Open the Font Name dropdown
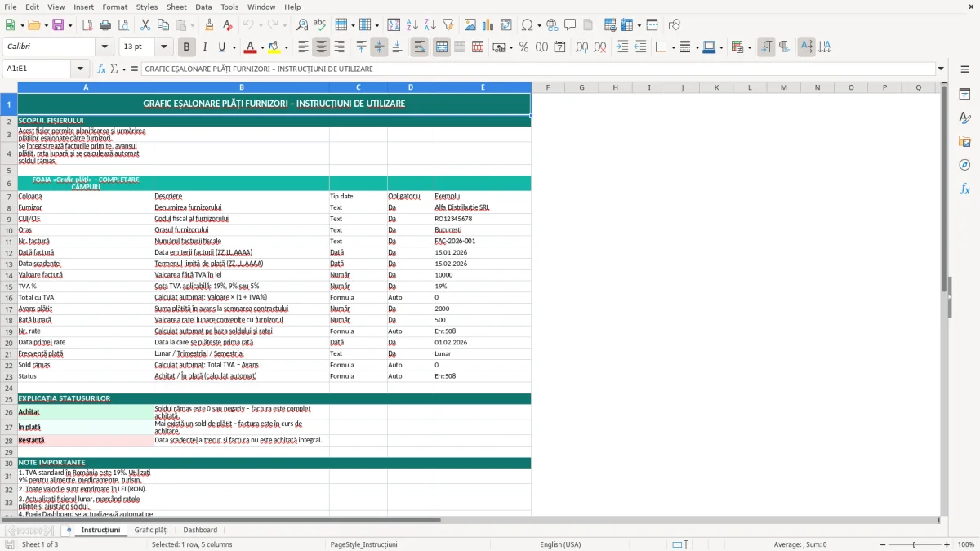The height and width of the screenshot is (551, 980). coord(105,47)
